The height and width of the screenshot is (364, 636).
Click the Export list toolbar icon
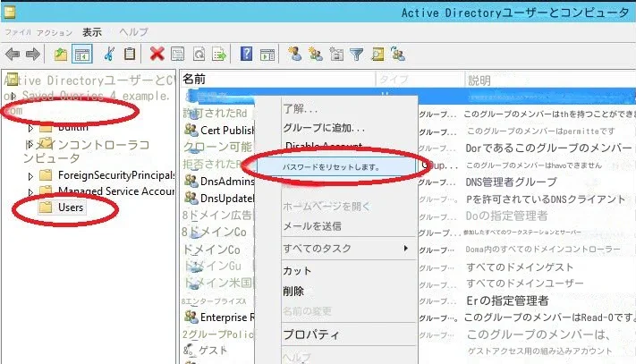219,54
